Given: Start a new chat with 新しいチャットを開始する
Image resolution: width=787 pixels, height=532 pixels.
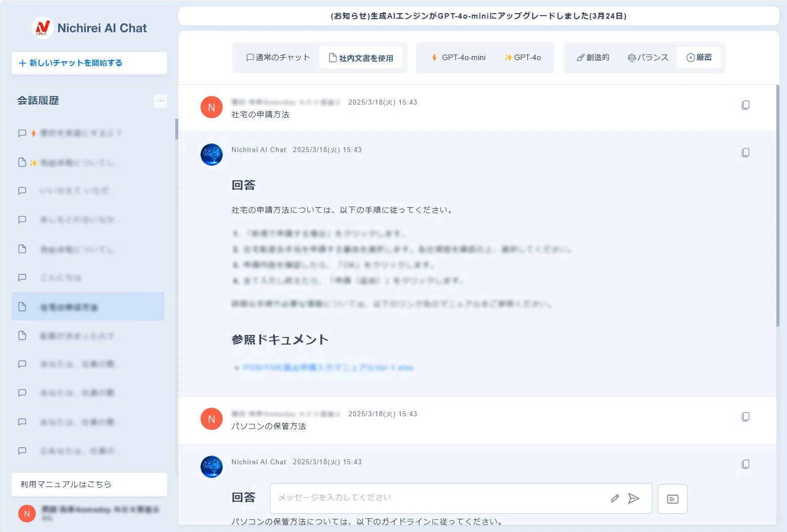Looking at the screenshot, I should pyautogui.click(x=89, y=63).
